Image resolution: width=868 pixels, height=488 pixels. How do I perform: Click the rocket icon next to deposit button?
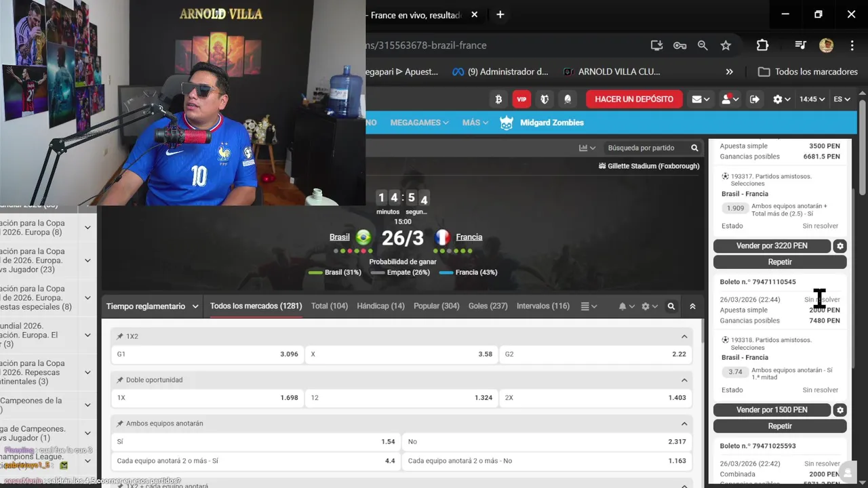pyautogui.click(x=568, y=99)
